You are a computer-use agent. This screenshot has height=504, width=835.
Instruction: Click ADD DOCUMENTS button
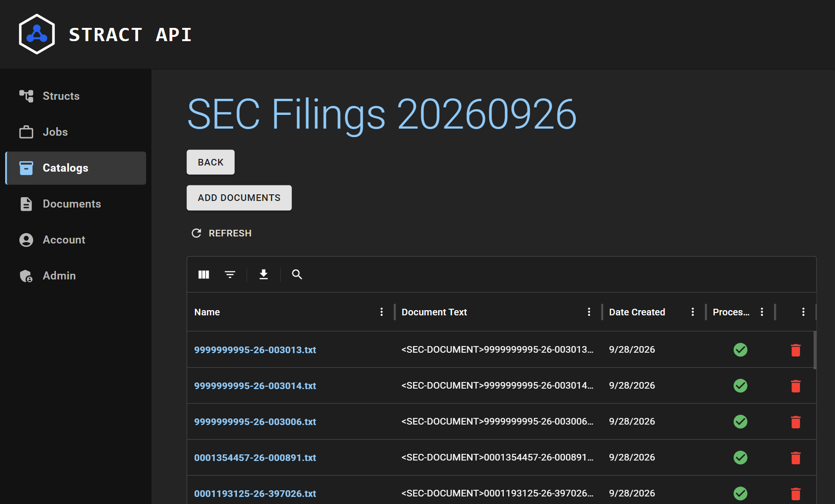tap(239, 198)
